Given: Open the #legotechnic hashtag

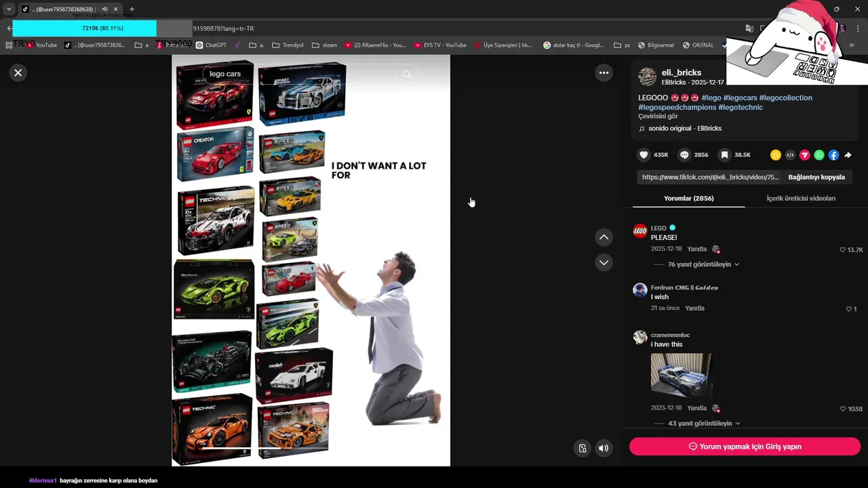Looking at the screenshot, I should 741,107.
